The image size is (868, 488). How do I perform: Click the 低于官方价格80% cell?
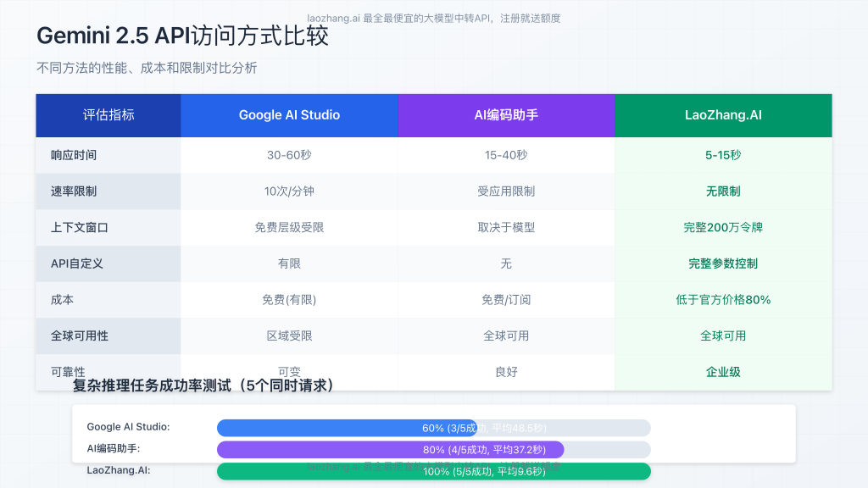pos(723,300)
